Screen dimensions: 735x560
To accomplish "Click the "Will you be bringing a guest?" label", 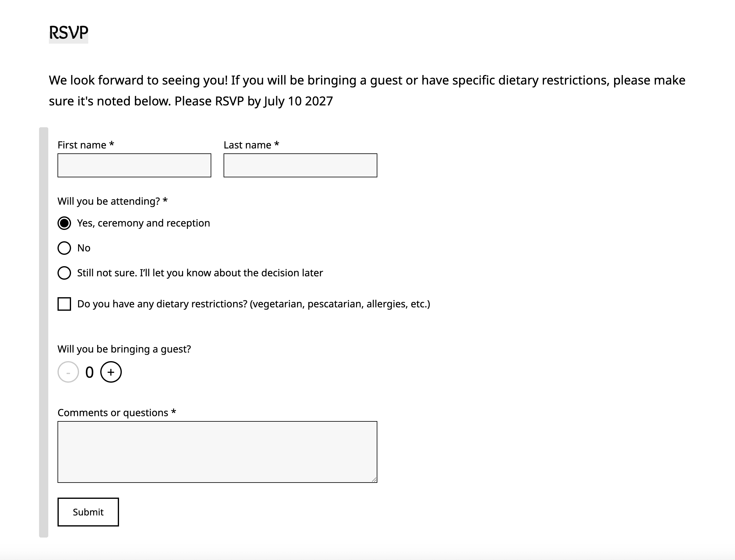I will coord(124,349).
